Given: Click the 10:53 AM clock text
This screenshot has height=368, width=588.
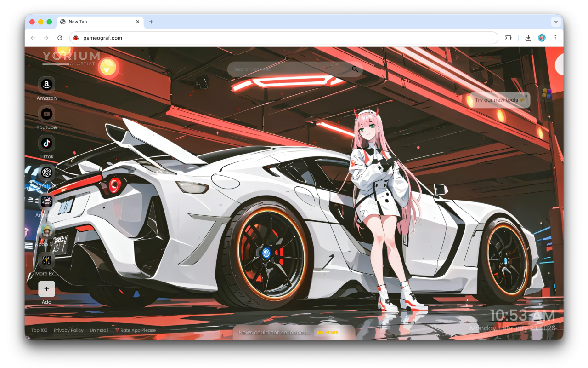Looking at the screenshot, I should 522,316.
